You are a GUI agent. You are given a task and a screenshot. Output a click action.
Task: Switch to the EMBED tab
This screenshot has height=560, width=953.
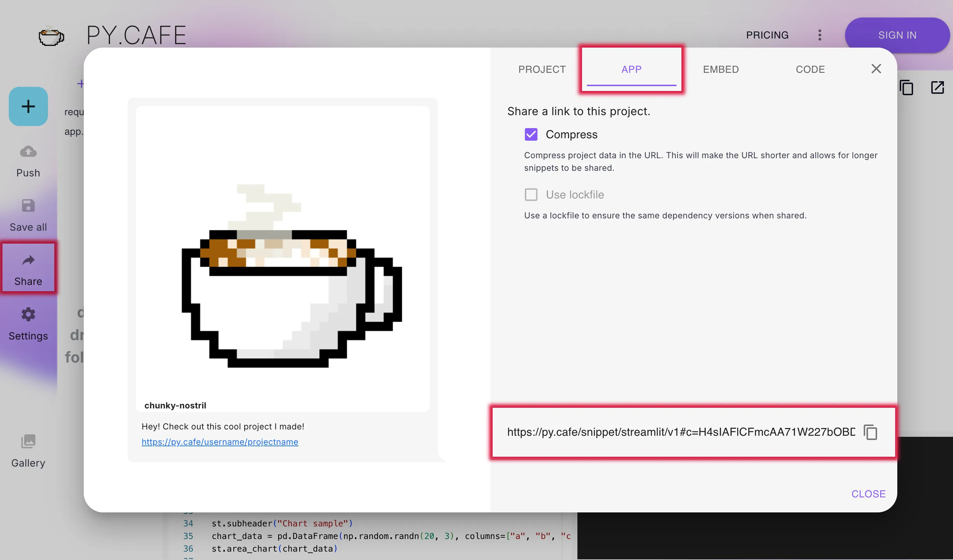tap(720, 70)
